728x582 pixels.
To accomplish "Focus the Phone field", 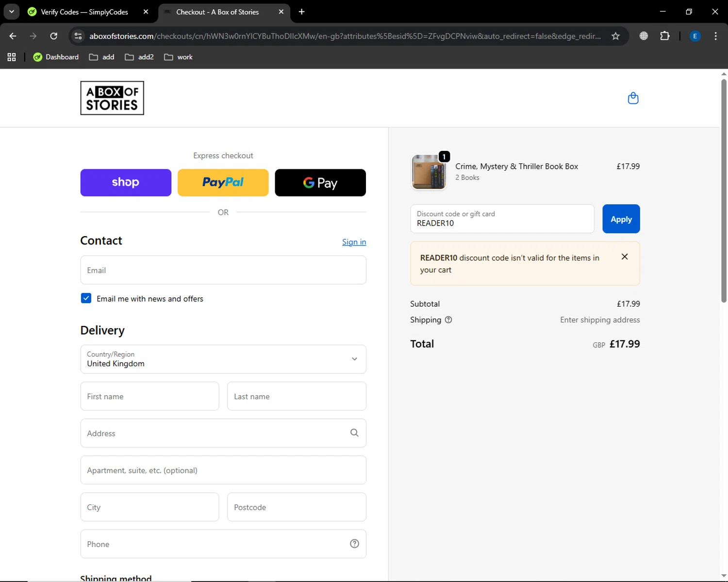I will [223, 544].
